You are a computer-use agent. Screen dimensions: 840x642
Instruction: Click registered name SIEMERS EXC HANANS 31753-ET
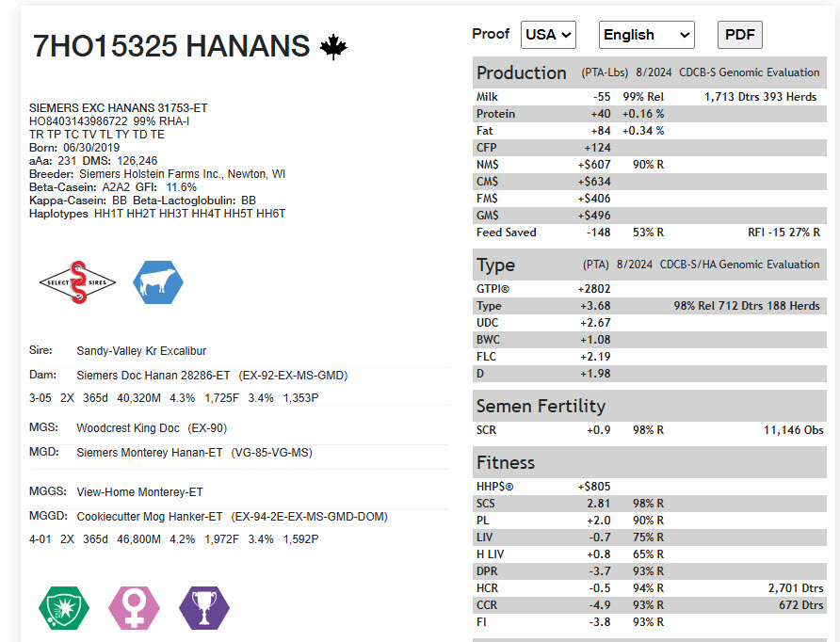coord(118,108)
